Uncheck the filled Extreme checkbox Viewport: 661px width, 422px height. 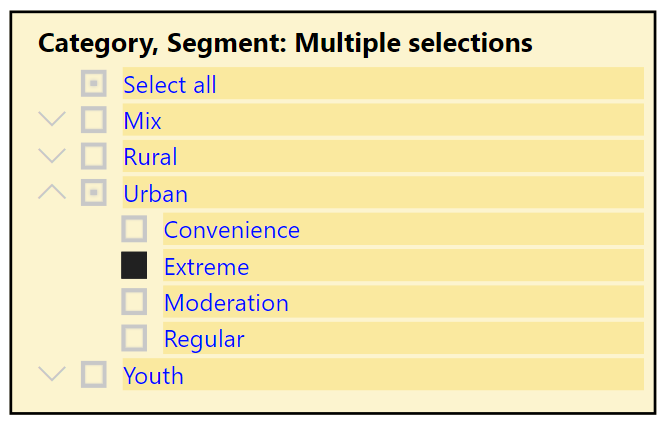coord(134,266)
